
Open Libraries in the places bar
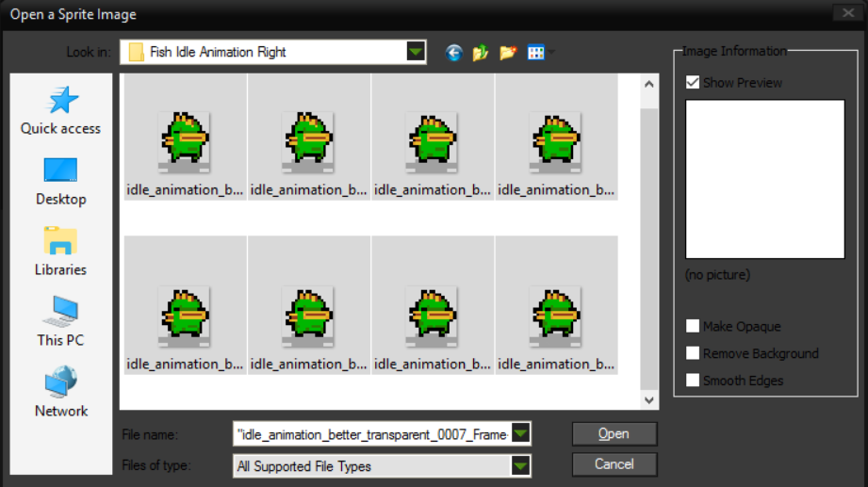[x=61, y=252]
